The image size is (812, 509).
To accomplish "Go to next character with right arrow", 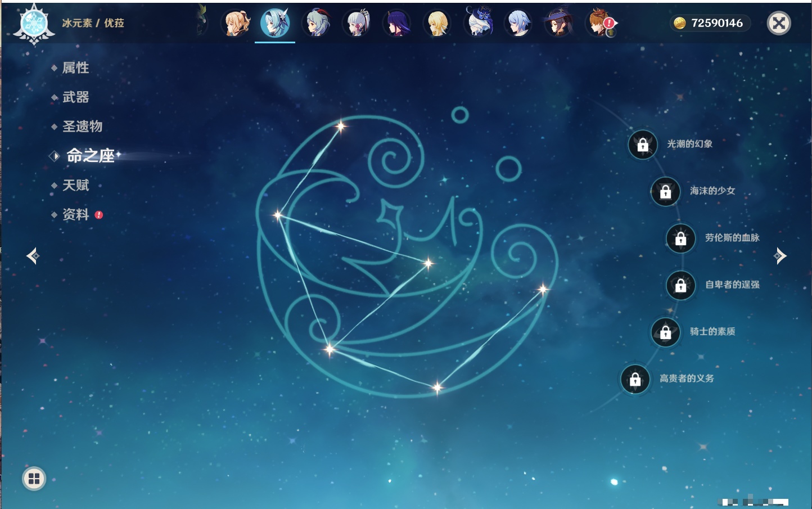I will (779, 256).
